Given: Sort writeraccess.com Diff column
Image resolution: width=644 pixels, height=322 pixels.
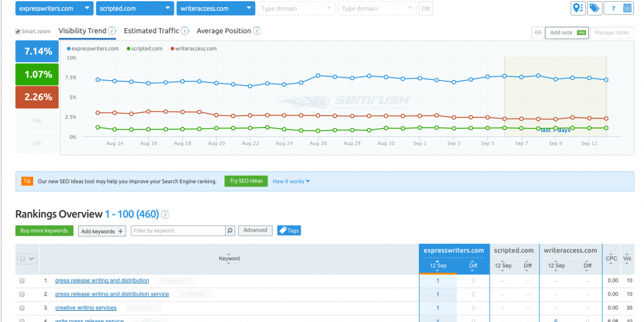Looking at the screenshot, I should tap(588, 266).
